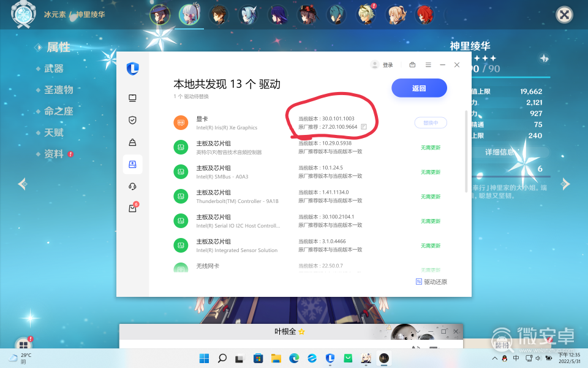This screenshot has width=588, height=368.
Task: Open the green shopping bag taskbar app
Action: coord(348,358)
